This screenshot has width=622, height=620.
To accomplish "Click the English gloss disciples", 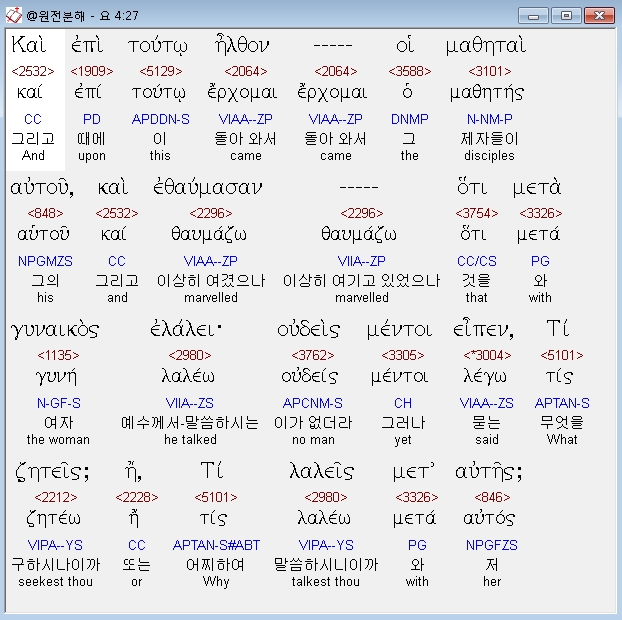I will click(490, 155).
